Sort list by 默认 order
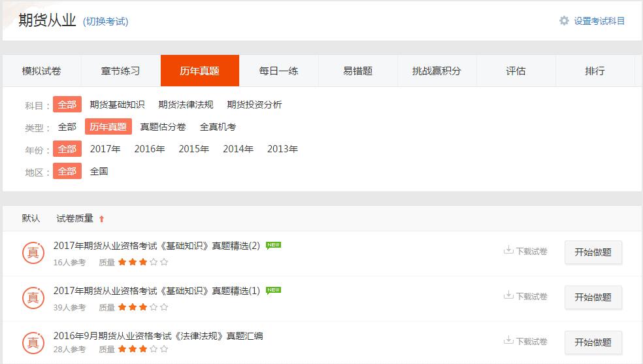Viewport: 643px width, 364px height. [31, 218]
